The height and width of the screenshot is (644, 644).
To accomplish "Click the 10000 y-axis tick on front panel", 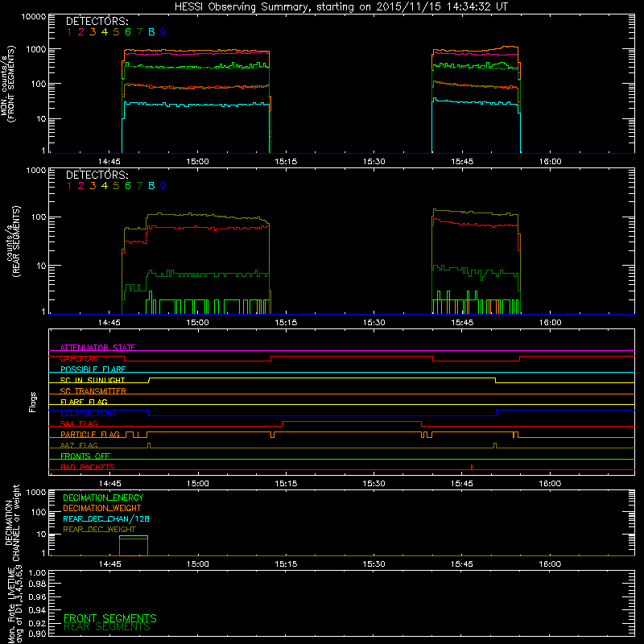I will [34, 16].
